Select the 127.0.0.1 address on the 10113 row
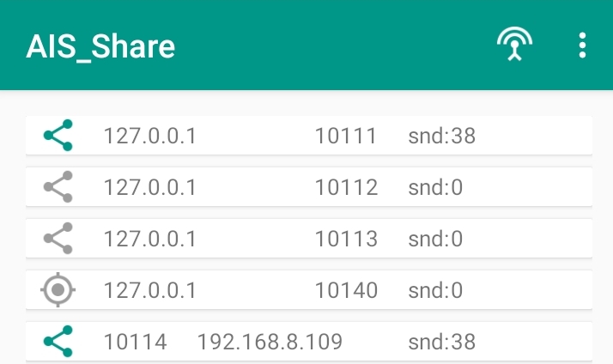The height and width of the screenshot is (364, 613). click(x=149, y=239)
